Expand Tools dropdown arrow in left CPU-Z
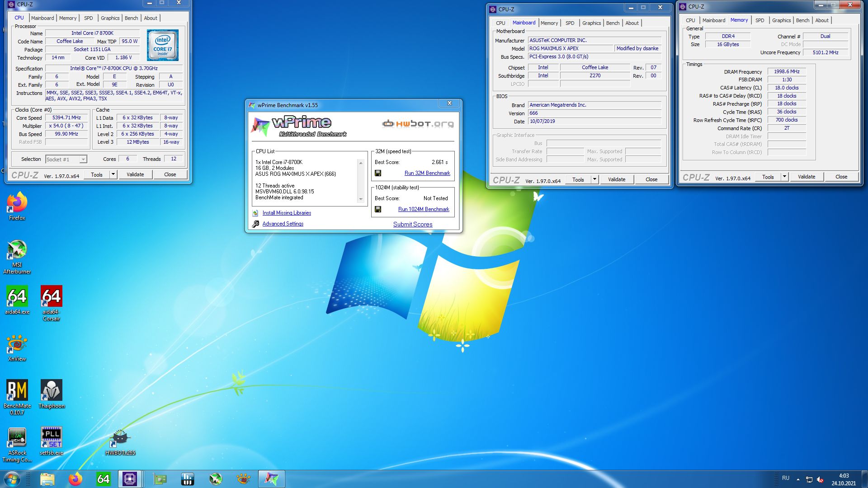Screen dimensions: 868x488 pos(113,174)
